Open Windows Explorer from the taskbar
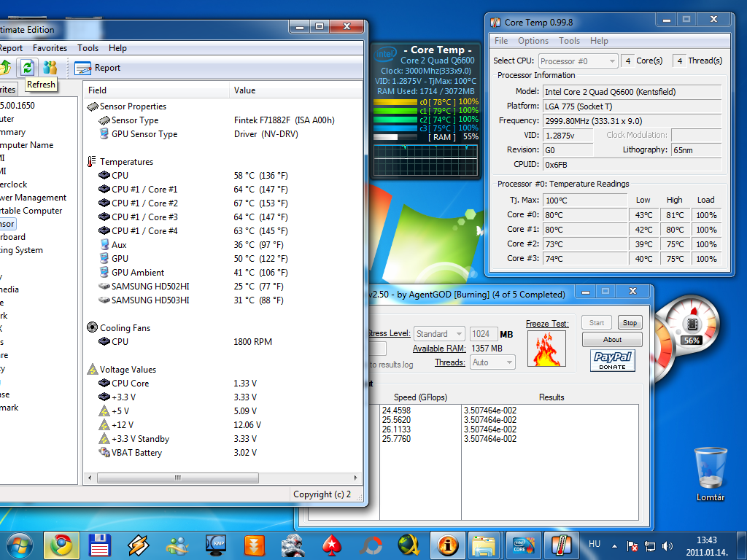The width and height of the screenshot is (747, 560). (484, 545)
